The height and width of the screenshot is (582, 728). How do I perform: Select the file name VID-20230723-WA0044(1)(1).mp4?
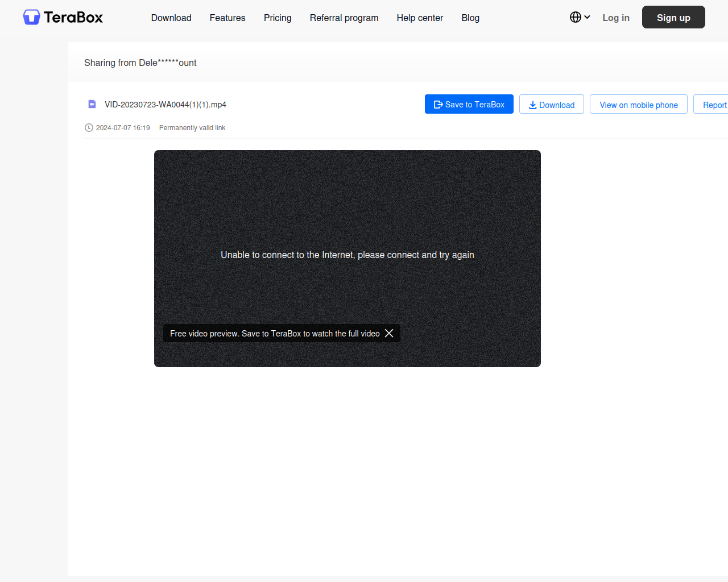click(x=166, y=105)
